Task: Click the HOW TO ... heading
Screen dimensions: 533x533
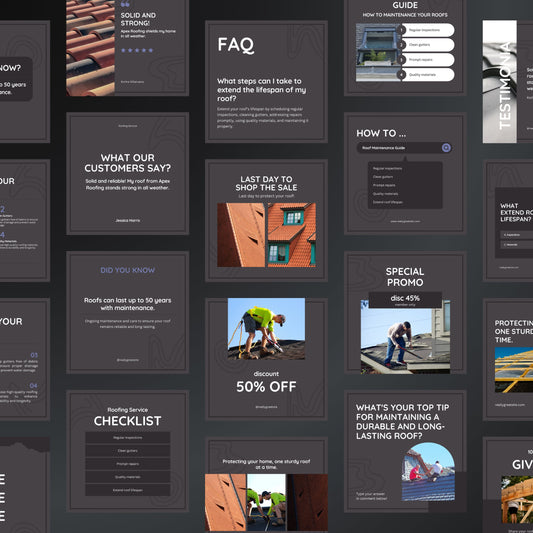Action: pos(381,133)
